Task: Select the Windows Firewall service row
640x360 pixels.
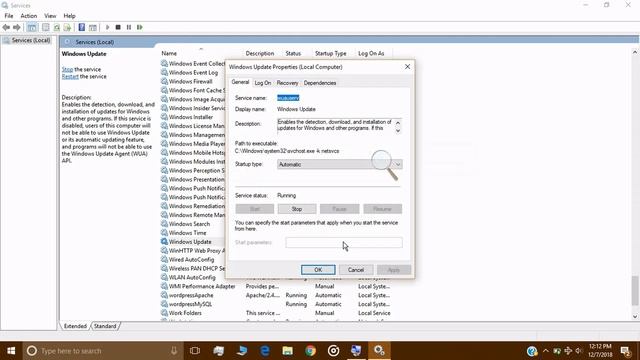Action: coord(191,81)
